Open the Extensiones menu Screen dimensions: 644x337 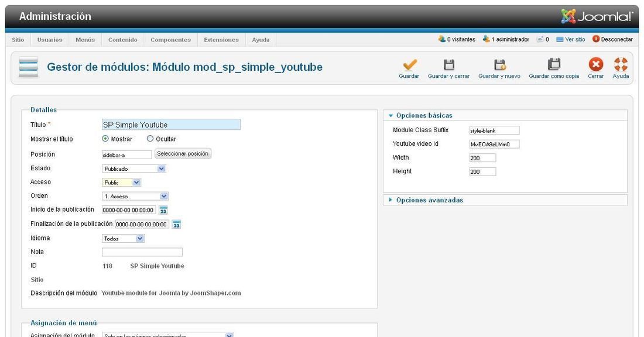(x=221, y=40)
